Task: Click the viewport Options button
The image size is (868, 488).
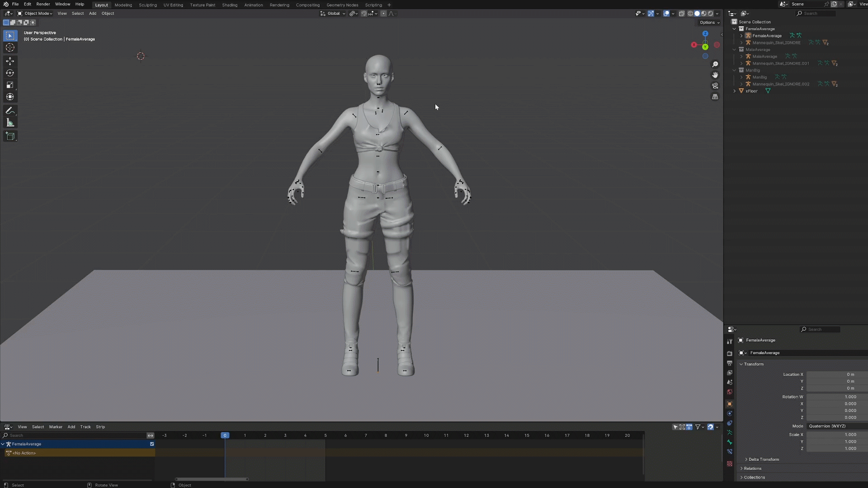Action: (x=709, y=23)
